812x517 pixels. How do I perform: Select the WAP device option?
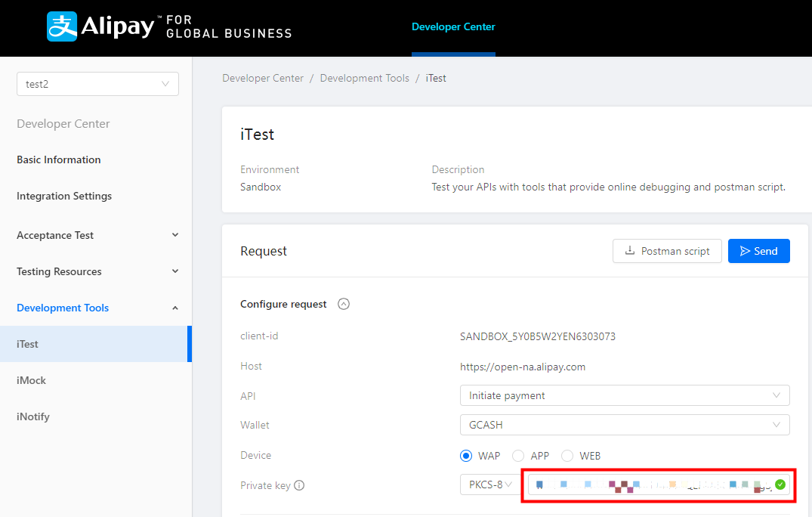tap(467, 456)
